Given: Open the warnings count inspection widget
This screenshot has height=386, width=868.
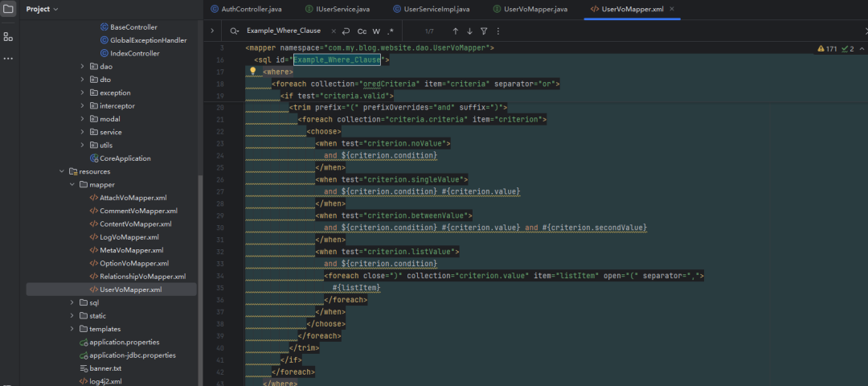Looking at the screenshot, I should point(825,49).
